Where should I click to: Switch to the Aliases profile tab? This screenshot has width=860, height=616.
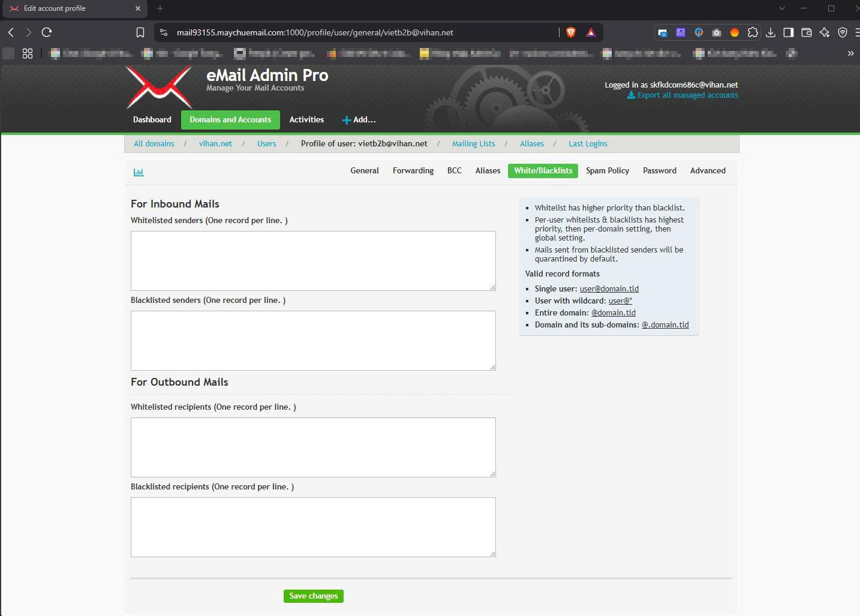pos(488,171)
